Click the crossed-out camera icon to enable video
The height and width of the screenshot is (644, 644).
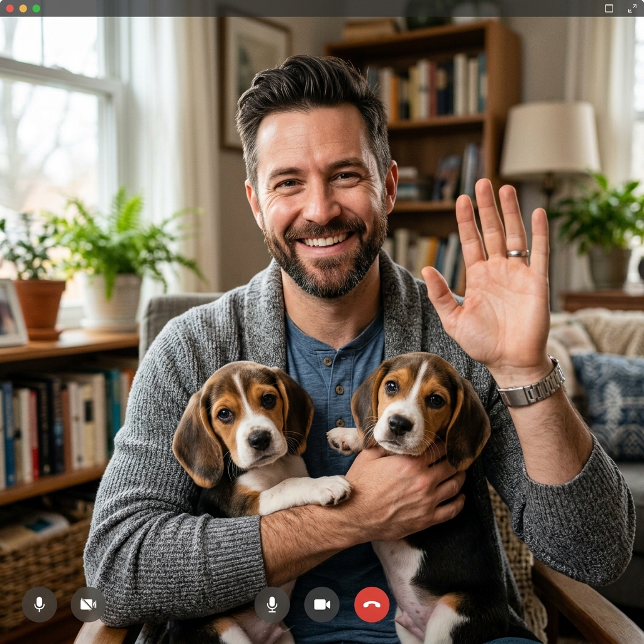[88, 604]
